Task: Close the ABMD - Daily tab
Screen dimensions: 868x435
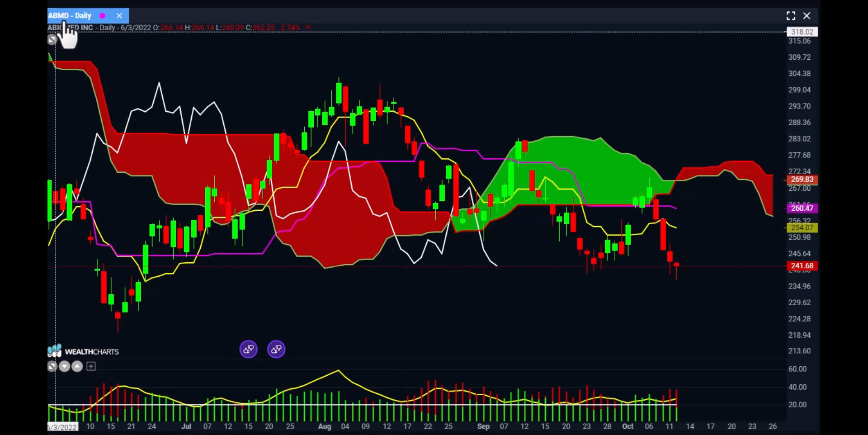Action: 119,16
